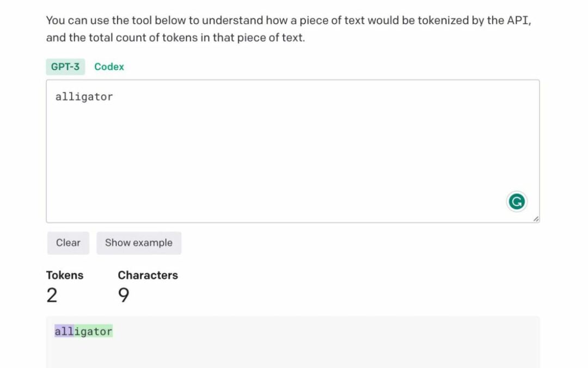Image resolution: width=588 pixels, height=368 pixels.
Task: Click the purple "all" token highlight
Action: click(x=64, y=331)
